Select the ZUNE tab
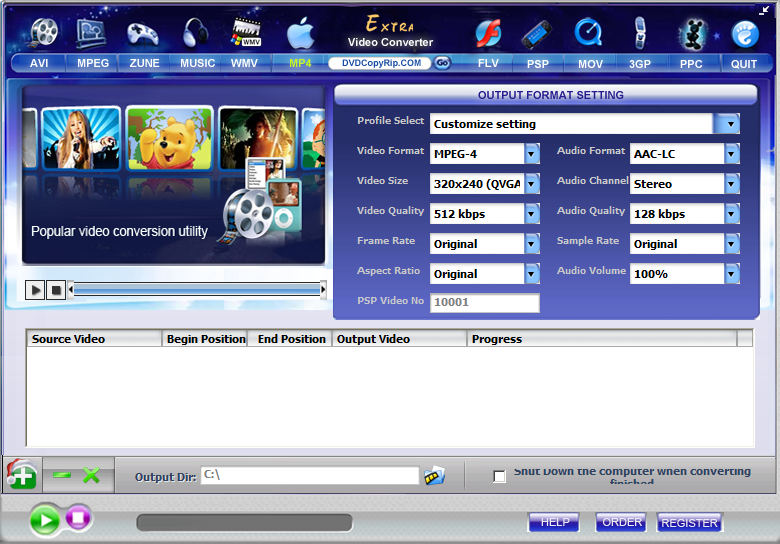The image size is (780, 544). pyautogui.click(x=144, y=63)
